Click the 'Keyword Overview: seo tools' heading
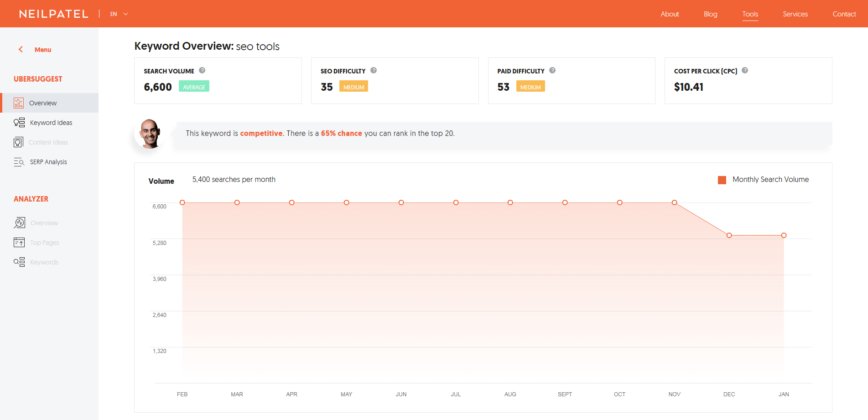The image size is (868, 420). click(x=207, y=46)
